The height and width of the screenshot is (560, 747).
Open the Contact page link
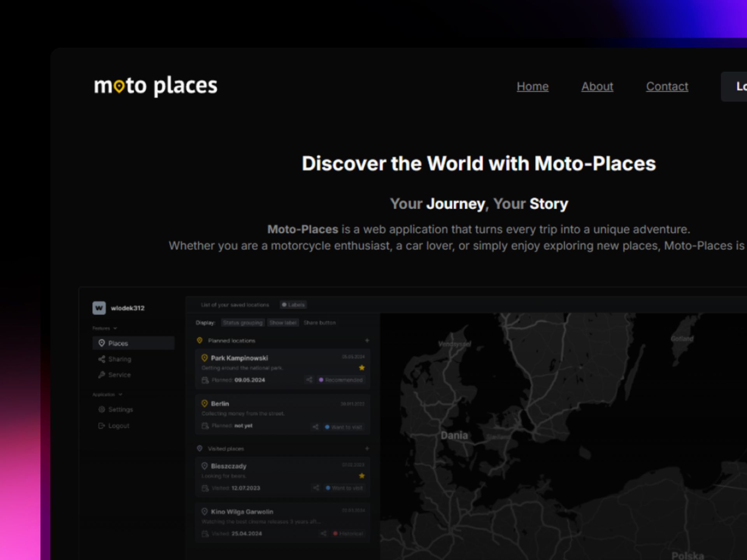click(667, 86)
